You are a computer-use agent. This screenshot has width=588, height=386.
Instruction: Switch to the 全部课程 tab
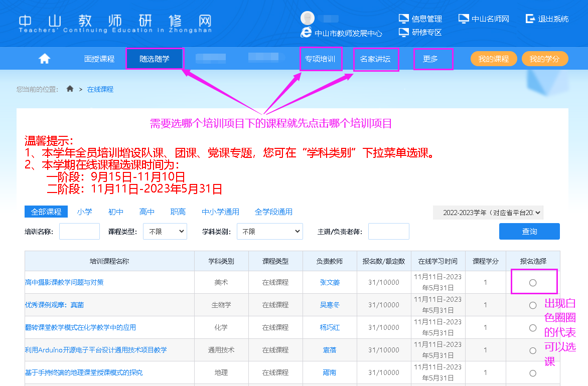tap(46, 212)
